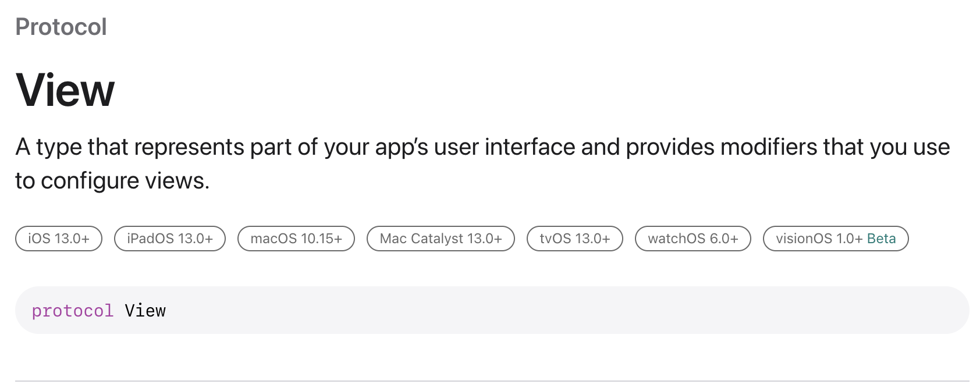
Task: Click the iOS 13.0+ availability badge
Action: 59,239
